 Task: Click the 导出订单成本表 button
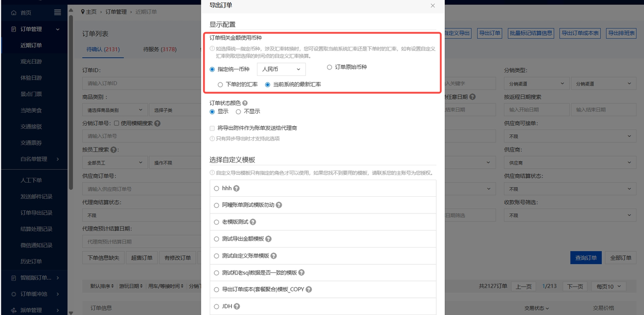(x=580, y=33)
